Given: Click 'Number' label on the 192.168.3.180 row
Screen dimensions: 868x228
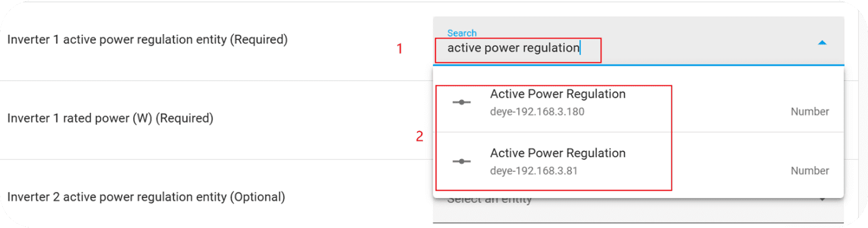Looking at the screenshot, I should tap(810, 111).
